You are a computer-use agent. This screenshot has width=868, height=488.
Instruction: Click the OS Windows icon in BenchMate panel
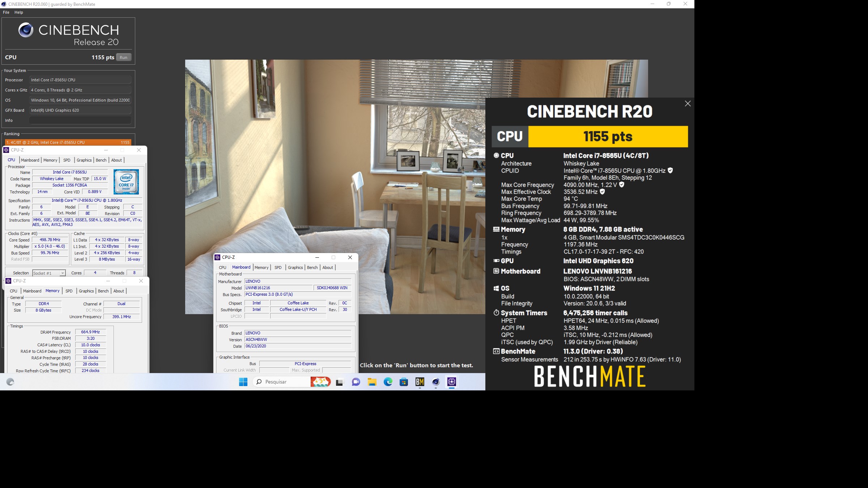tap(496, 288)
